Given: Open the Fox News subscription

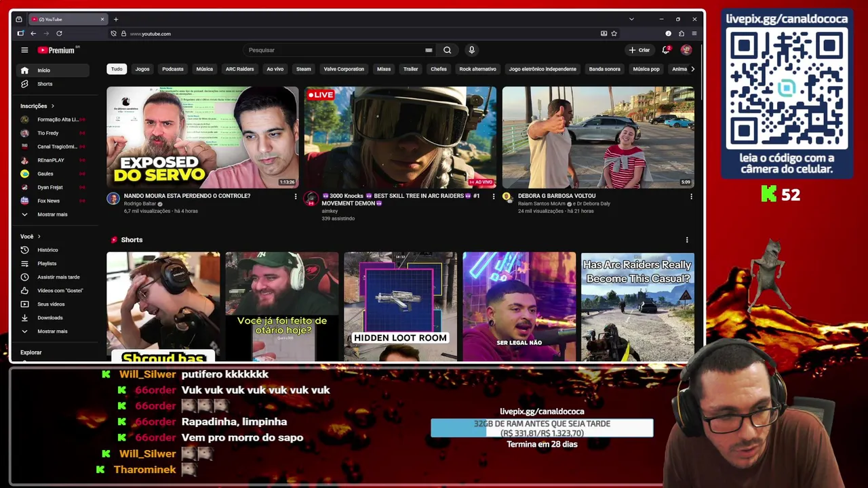Looking at the screenshot, I should tap(53, 201).
